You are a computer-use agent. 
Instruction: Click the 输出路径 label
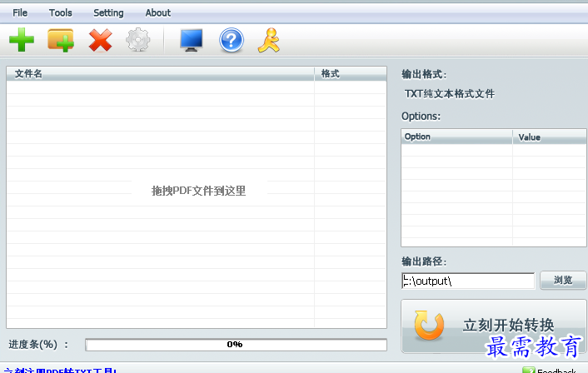[x=424, y=261]
